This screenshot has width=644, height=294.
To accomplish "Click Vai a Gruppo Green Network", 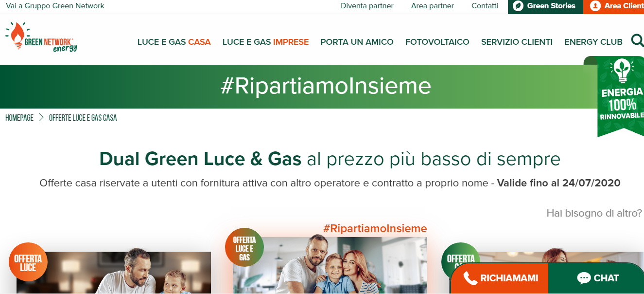I will [x=55, y=6].
